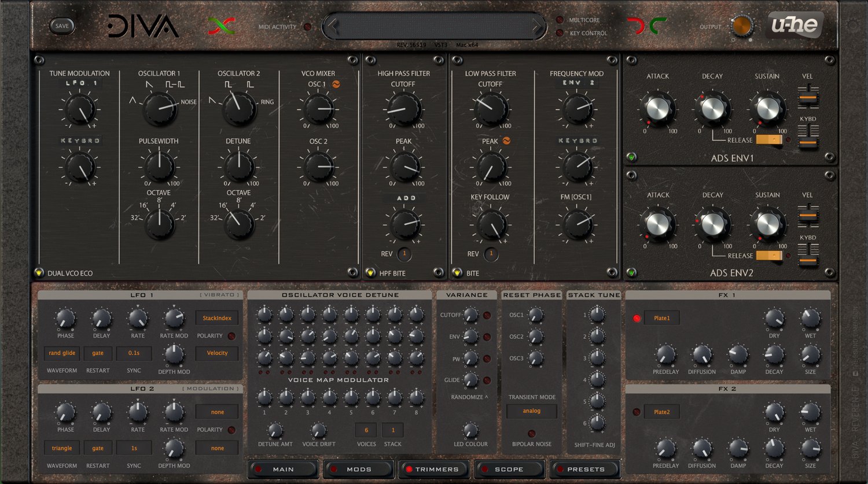This screenshot has height=484, width=868.
Task: Switch to the PRESETS tab
Action: 585,469
